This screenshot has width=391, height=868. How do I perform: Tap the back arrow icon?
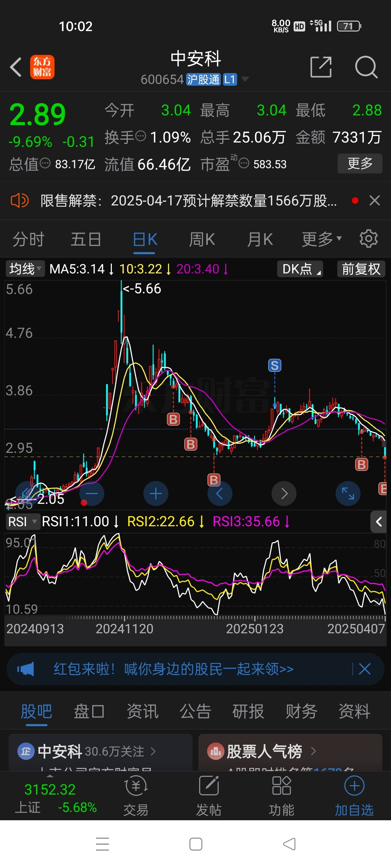16,67
